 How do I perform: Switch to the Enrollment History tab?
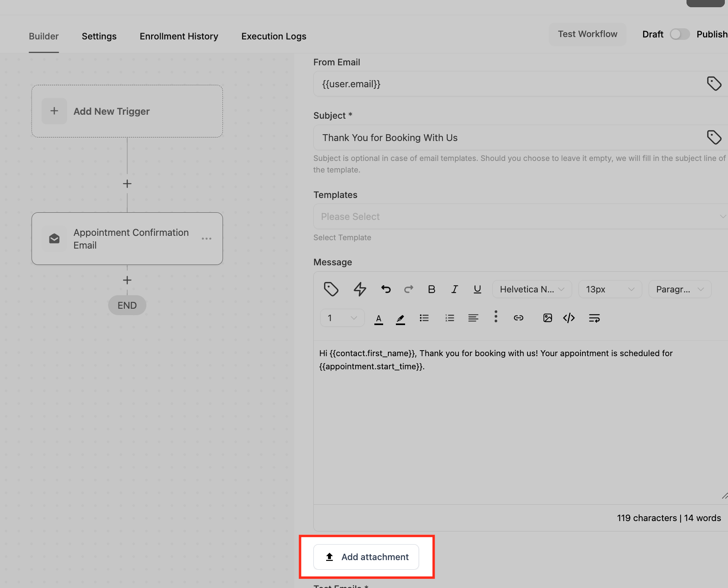pos(179,36)
